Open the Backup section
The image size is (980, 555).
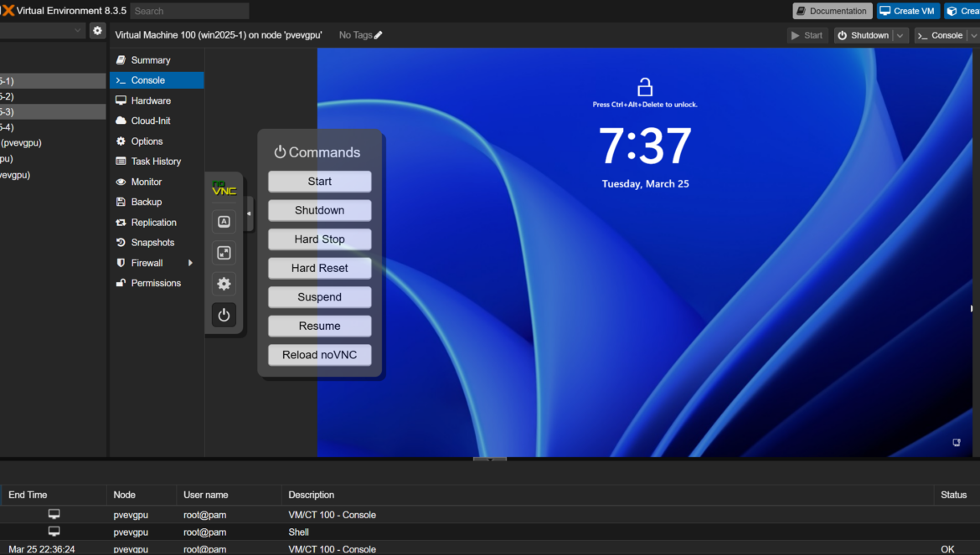157,203
